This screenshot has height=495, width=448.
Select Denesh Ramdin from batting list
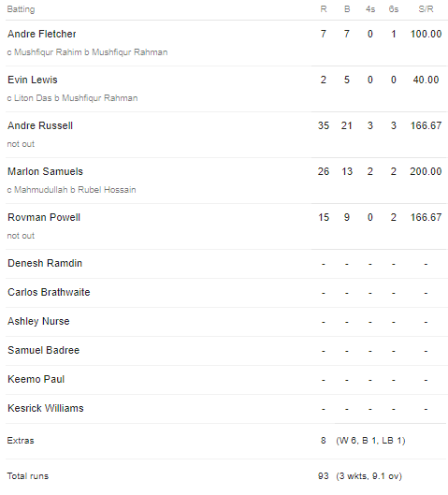(45, 263)
